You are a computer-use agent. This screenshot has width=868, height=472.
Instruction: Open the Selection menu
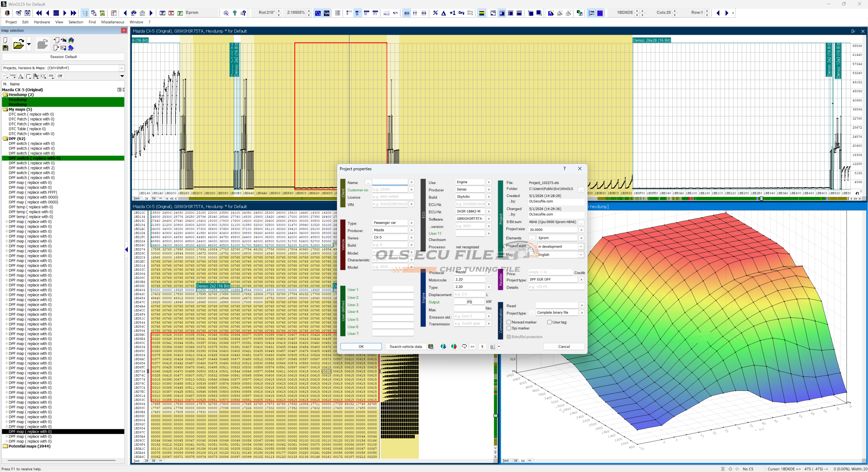pyautogui.click(x=76, y=22)
